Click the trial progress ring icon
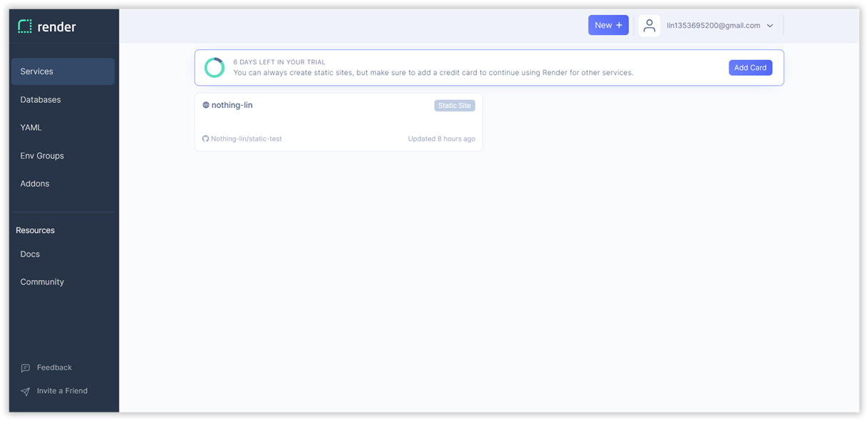The width and height of the screenshot is (868, 421). [214, 68]
